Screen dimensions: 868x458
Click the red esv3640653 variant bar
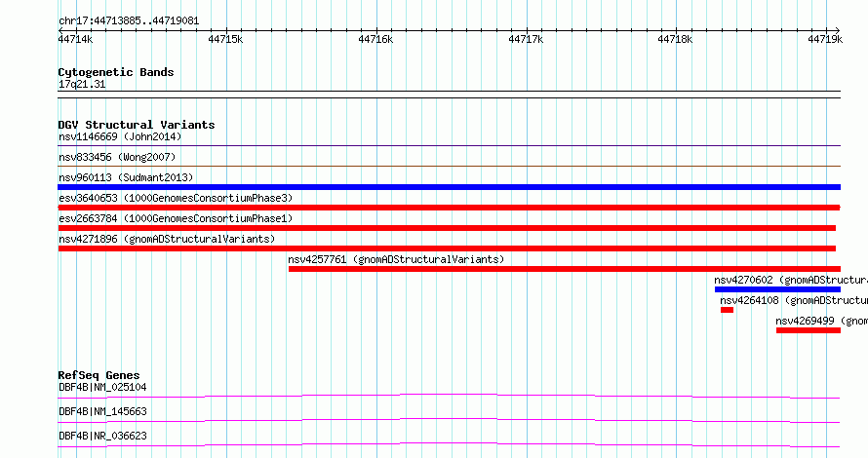pyautogui.click(x=449, y=208)
